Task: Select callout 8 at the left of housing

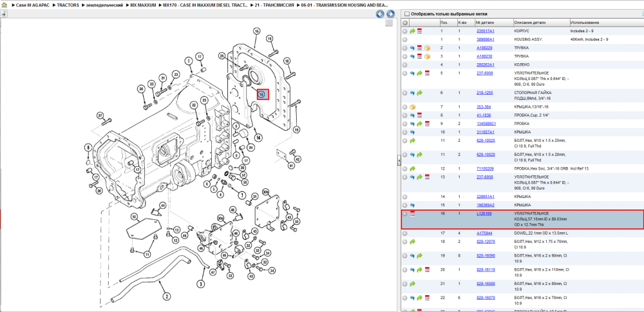Action: point(88,147)
